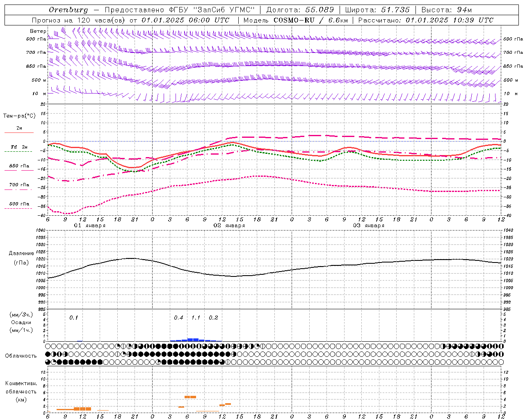Click the (мм/1ч.) precipitation unit label
The image size is (525, 420).
coord(21,330)
